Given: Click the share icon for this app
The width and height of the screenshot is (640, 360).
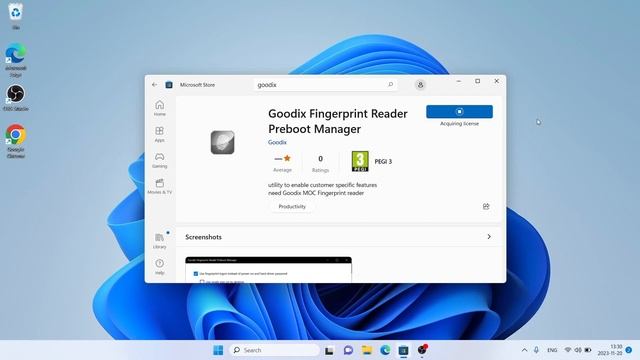Looking at the screenshot, I should point(486,207).
